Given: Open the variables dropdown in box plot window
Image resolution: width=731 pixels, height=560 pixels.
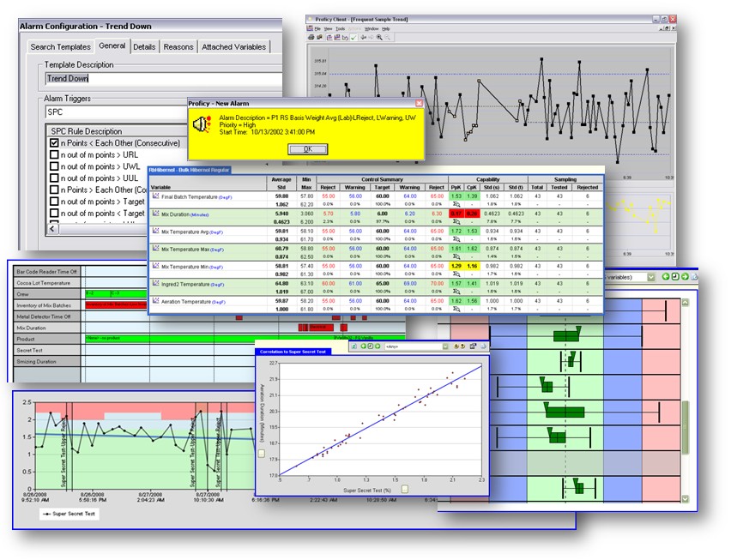Looking at the screenshot, I should (x=651, y=277).
